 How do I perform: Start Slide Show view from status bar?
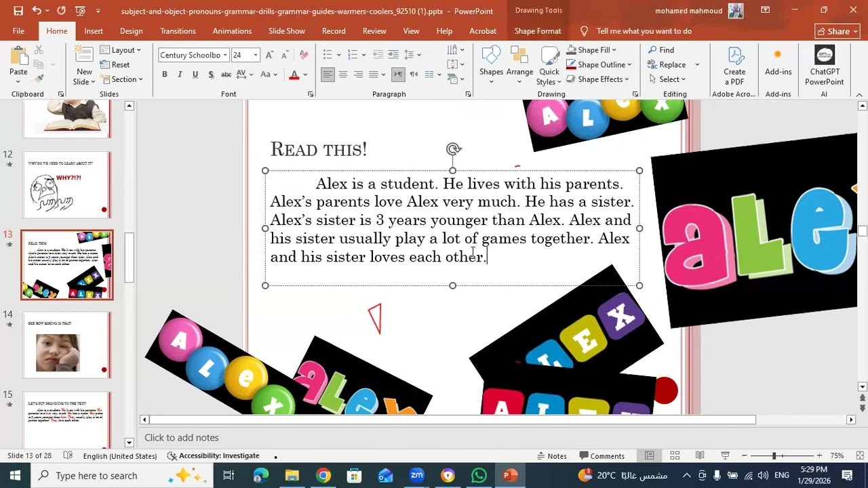coord(725,455)
